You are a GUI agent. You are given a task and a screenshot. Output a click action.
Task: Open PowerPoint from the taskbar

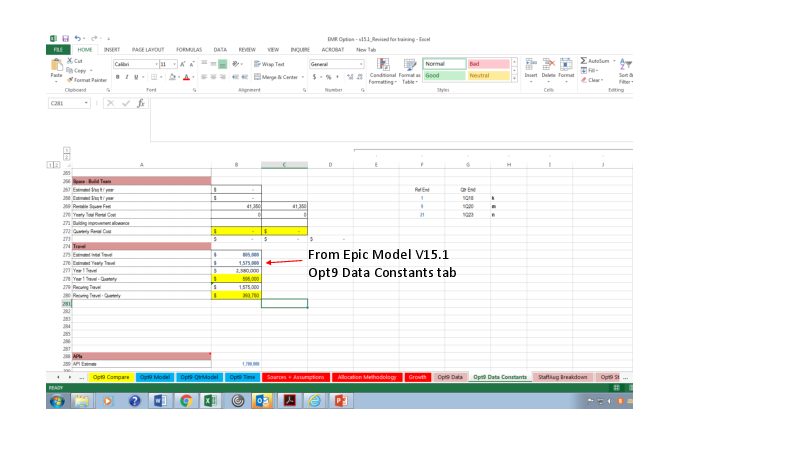[x=340, y=401]
